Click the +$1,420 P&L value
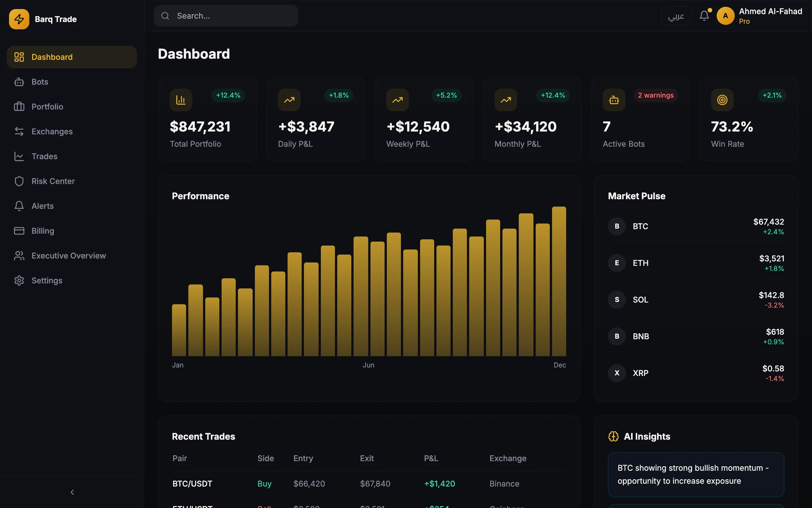Viewport: 812px width, 508px height. click(x=440, y=484)
